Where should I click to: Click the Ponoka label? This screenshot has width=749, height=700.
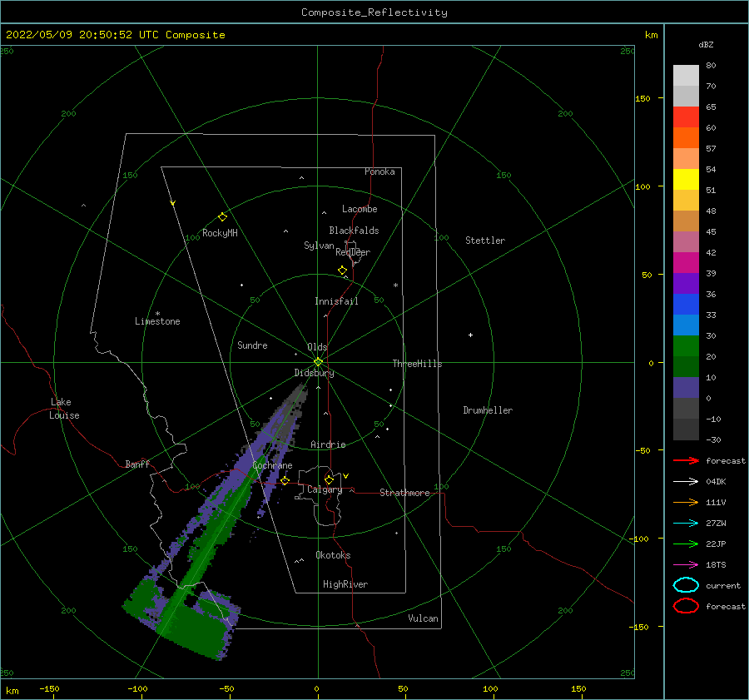(x=379, y=171)
